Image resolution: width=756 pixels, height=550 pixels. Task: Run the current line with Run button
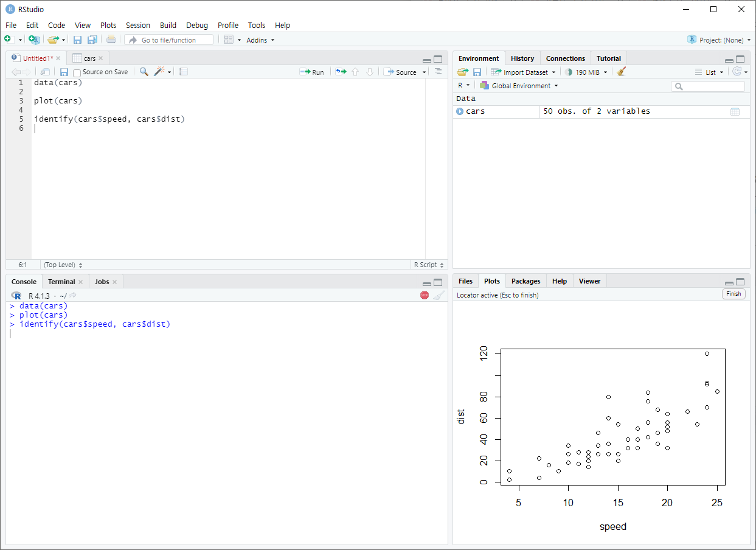click(312, 72)
